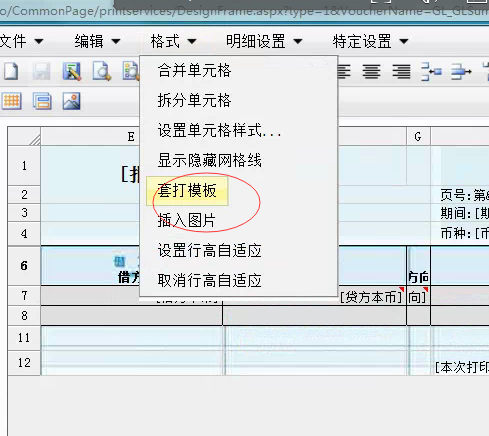Apply center text alignment
This screenshot has height=436, width=489.
pyautogui.click(x=371, y=71)
